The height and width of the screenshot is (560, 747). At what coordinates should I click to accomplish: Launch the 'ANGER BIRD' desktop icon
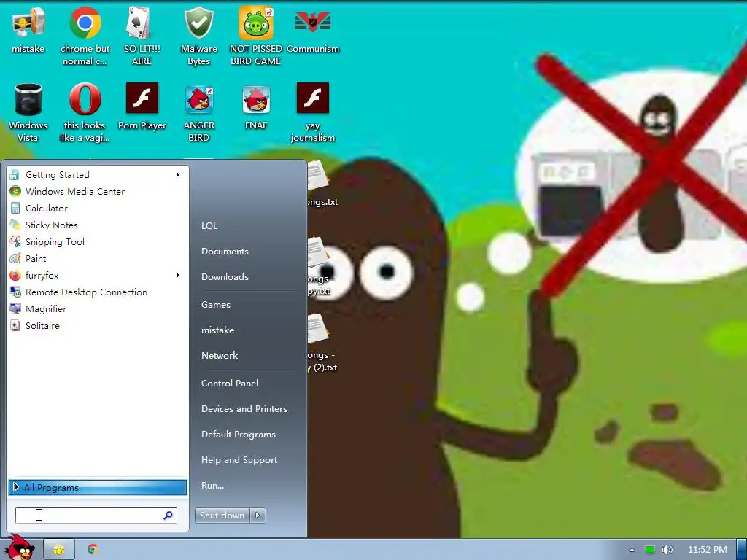click(198, 113)
